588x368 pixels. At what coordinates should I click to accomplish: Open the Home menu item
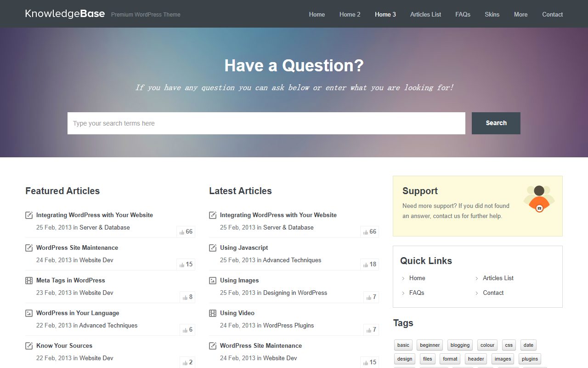317,14
